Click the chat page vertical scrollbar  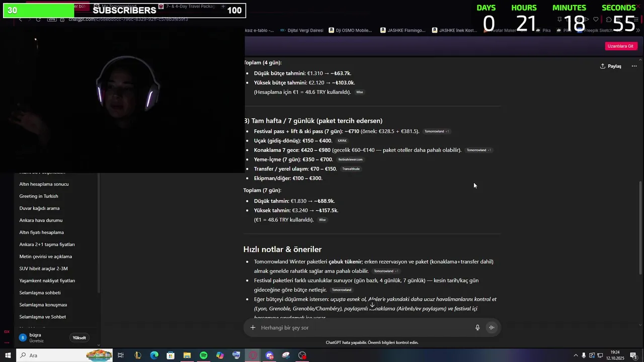640,227
